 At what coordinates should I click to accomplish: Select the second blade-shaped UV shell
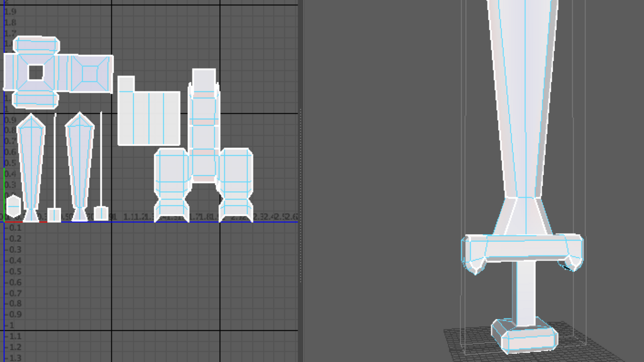pyautogui.click(x=80, y=166)
